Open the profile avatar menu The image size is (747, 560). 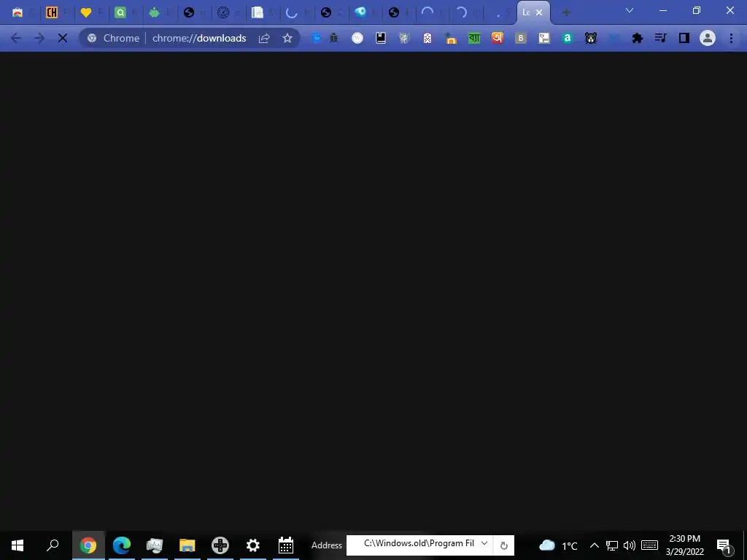tap(708, 38)
